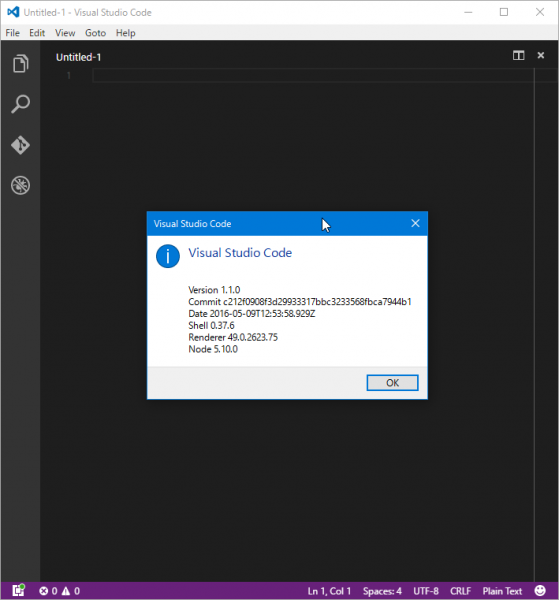Image resolution: width=559 pixels, height=600 pixels.
Task: Send feedback via smiley icon
Action: (x=540, y=590)
